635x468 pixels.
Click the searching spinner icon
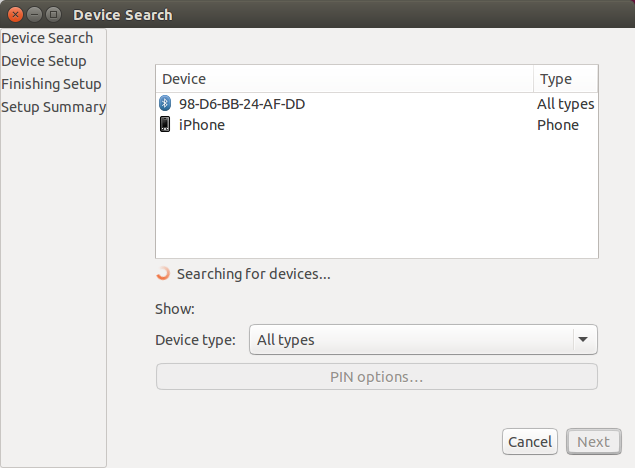(x=163, y=274)
